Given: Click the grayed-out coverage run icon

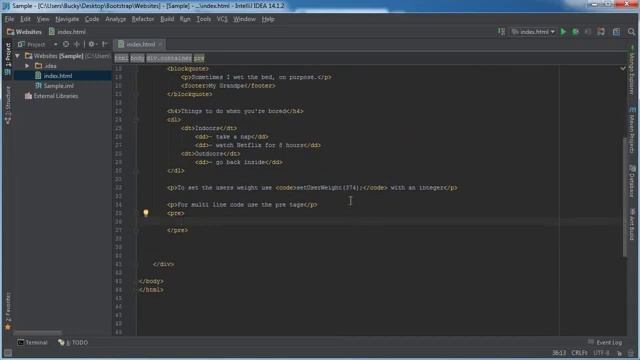Looking at the screenshot, I should (588, 31).
